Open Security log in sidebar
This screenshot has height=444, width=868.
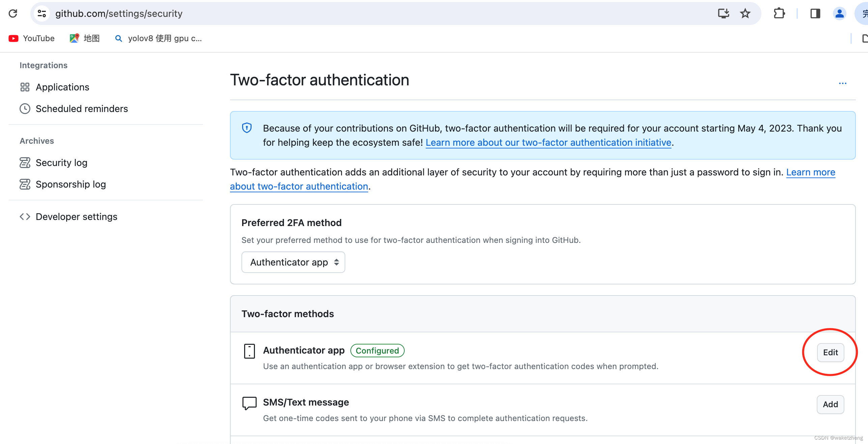click(x=61, y=163)
